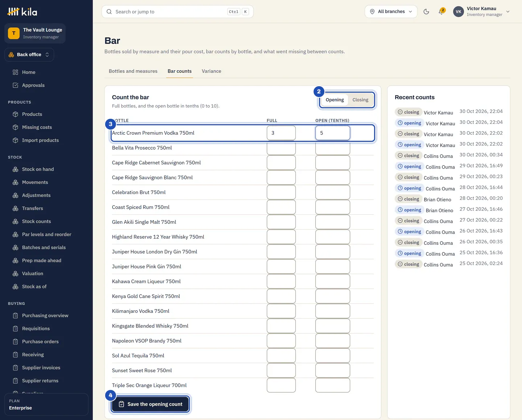
Task: Click location pin icon in branch selector
Action: click(372, 12)
